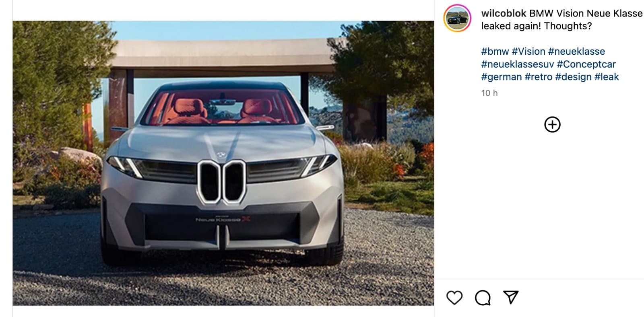Open the #neueklassesuv hashtag

point(518,64)
